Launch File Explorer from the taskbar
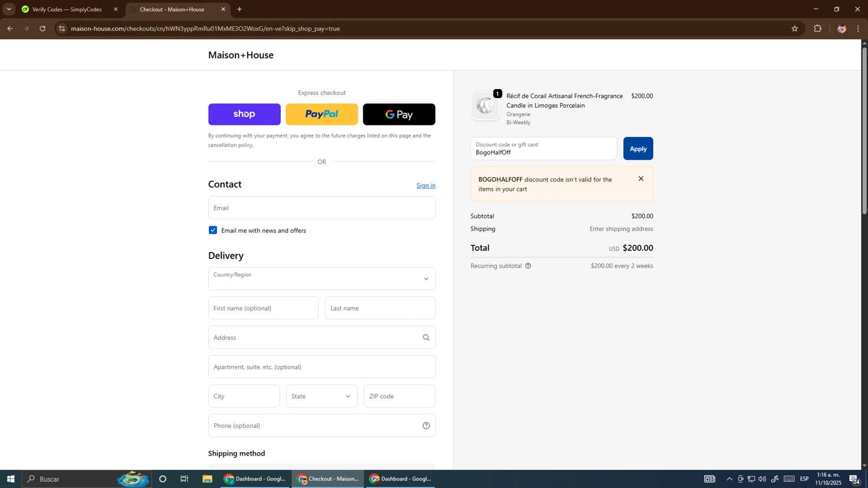This screenshot has height=488, width=868. coord(207,479)
